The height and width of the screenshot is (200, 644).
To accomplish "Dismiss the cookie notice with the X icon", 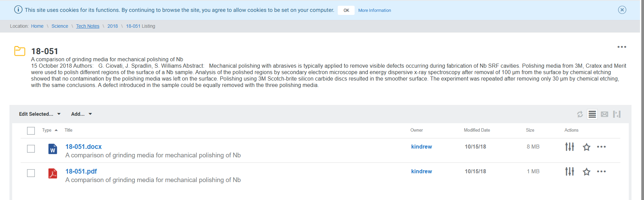I will (622, 10).
